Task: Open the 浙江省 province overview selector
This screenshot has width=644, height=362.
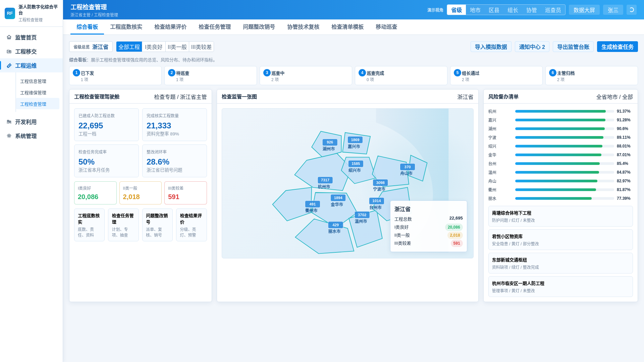Action: pyautogui.click(x=91, y=47)
